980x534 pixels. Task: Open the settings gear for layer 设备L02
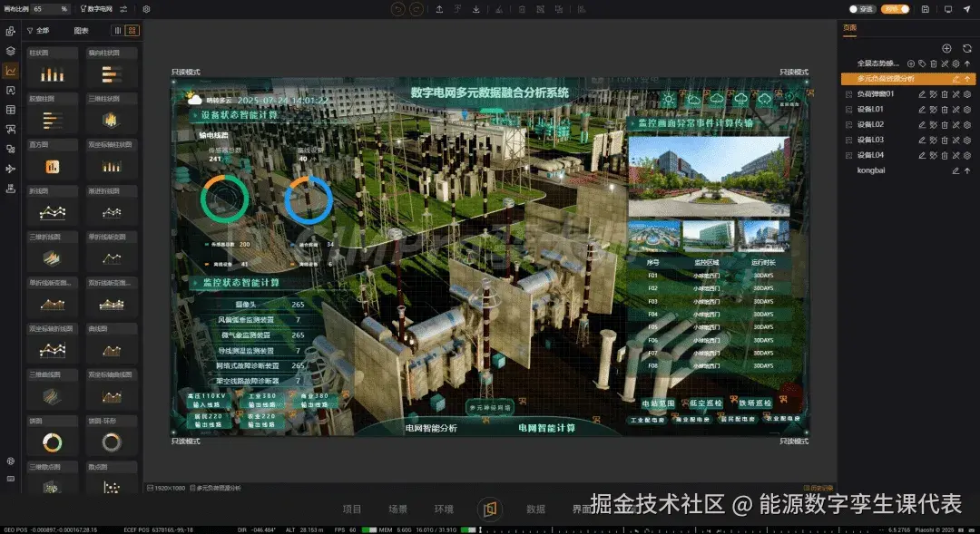coord(967,123)
